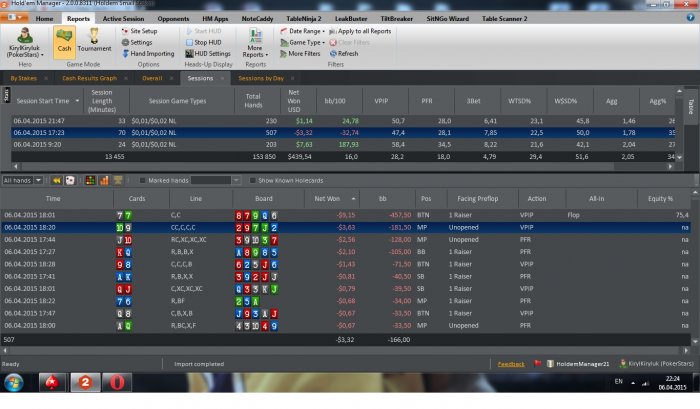Viewport: 700px width, 409px height.
Task: Switch to the Active Session ribbon tab
Action: click(x=123, y=19)
